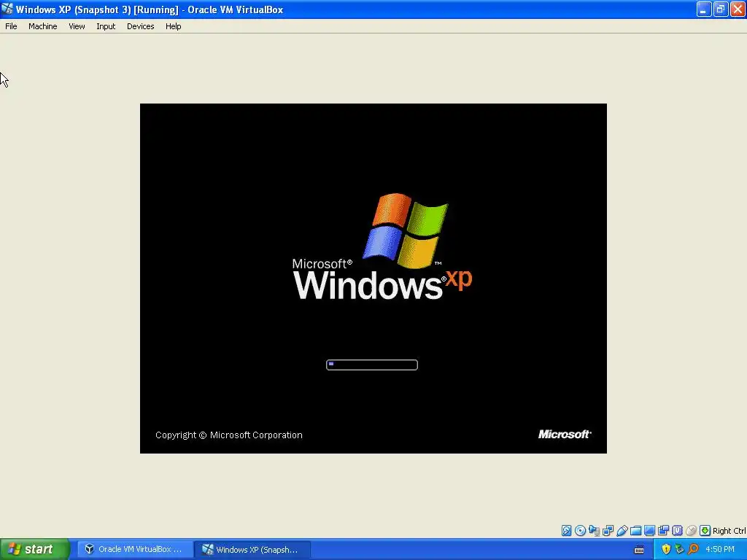This screenshot has width=747, height=560.
Task: Click the 4:50 PM system clock
Action: click(720, 549)
